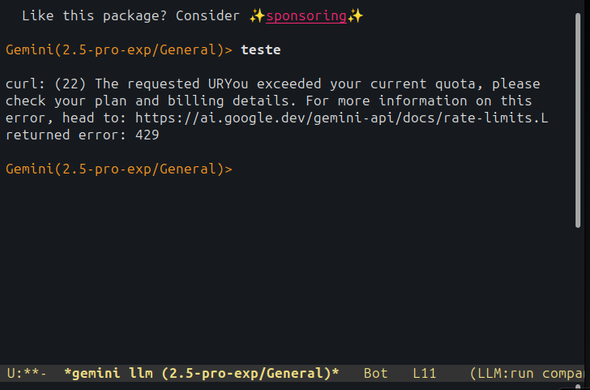Click the scrollbar track below the thumb
Image resolution: width=590 pixels, height=390 pixels.
[x=578, y=294]
